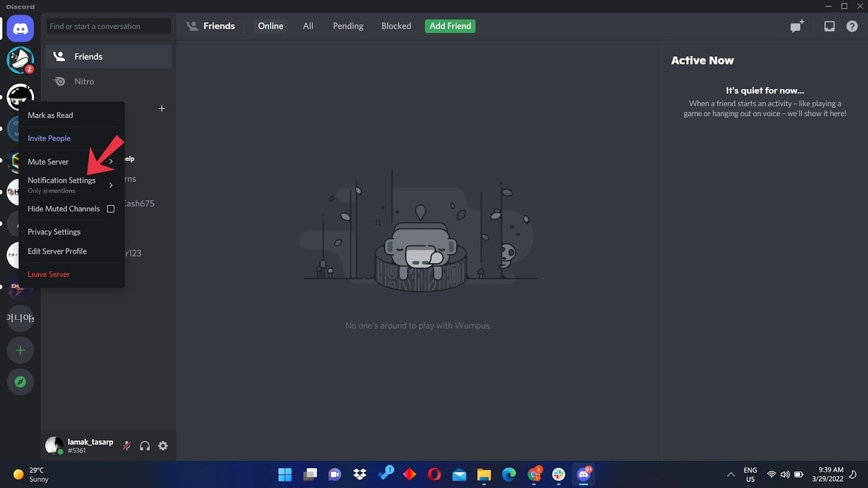Select Friends in the DM sidebar
Viewport: 868px width, 488px height.
[108, 56]
